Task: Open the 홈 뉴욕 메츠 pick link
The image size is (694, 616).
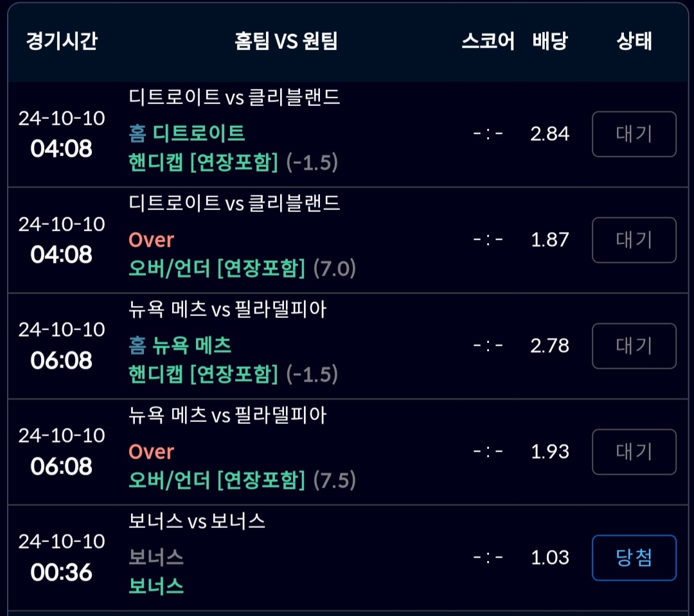Action: coord(180,345)
